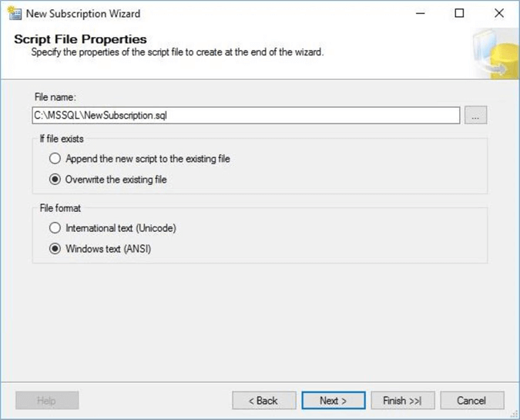The height and width of the screenshot is (420, 520).
Task: Pick Windows text (ANSI) format
Action: click(x=55, y=249)
